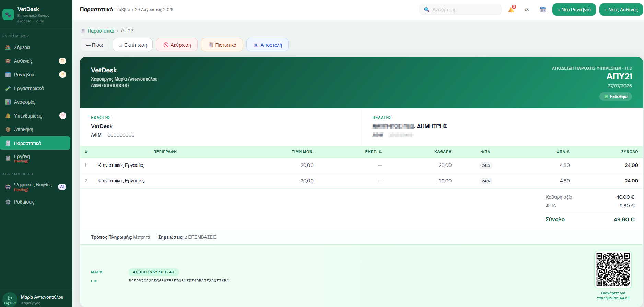Viewport: 644px width, 307px height.
Task: Click the VetDesk paw logo icon
Action: pos(8,15)
